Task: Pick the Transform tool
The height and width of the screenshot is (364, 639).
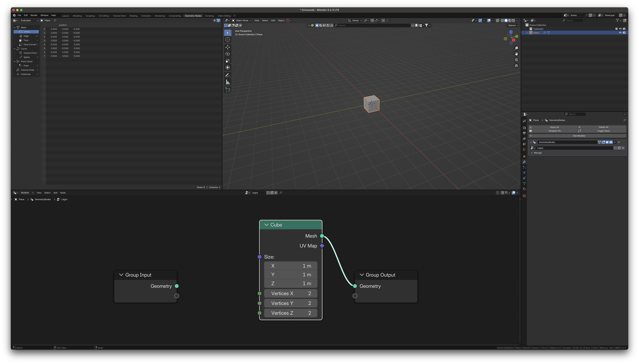Action: [x=227, y=68]
